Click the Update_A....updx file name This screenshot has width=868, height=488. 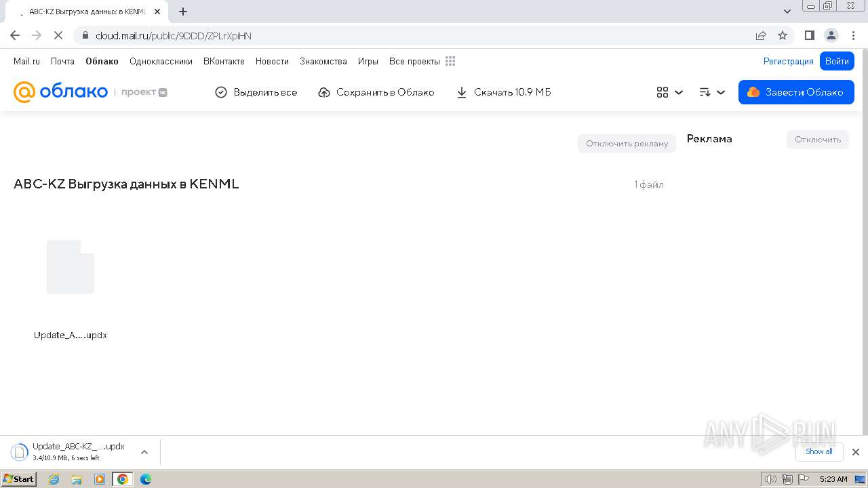click(71, 335)
